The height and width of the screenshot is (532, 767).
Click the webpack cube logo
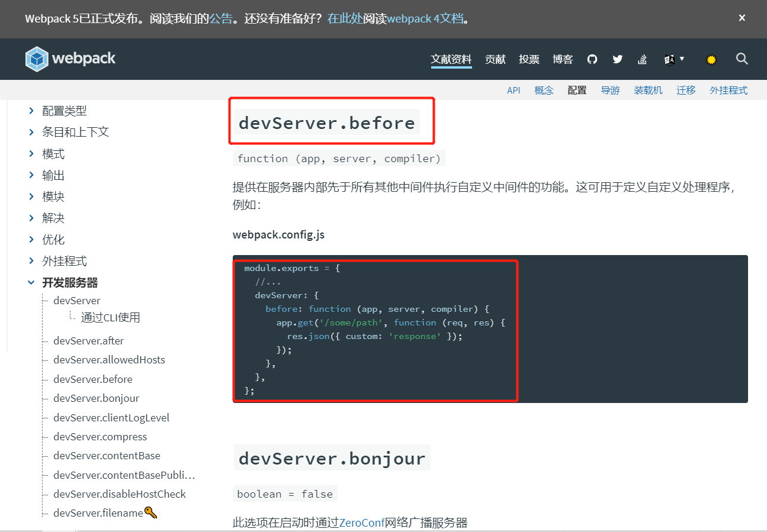37,59
